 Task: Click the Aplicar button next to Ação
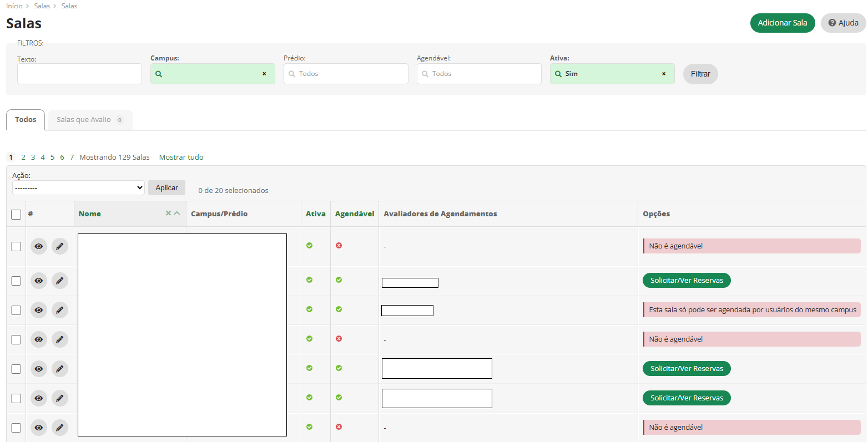click(166, 187)
